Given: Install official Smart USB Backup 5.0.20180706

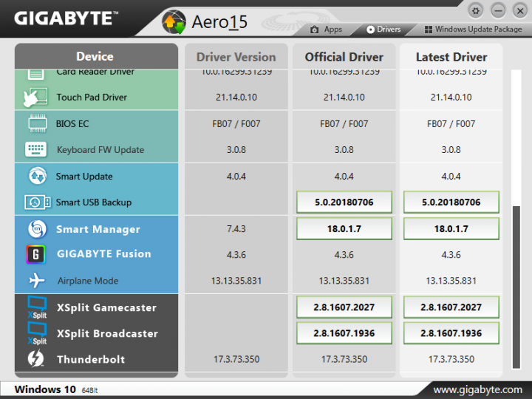Looking at the screenshot, I should point(344,202).
